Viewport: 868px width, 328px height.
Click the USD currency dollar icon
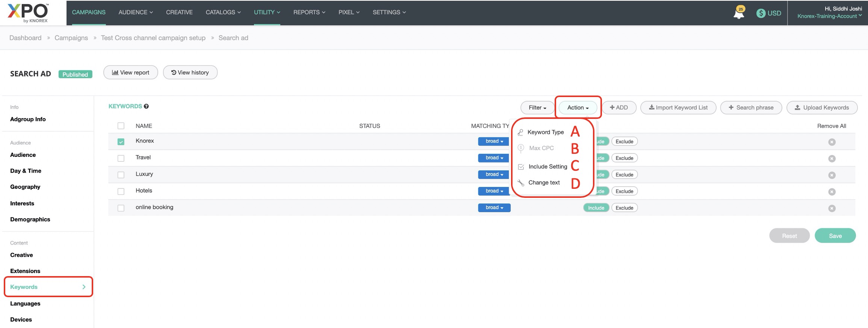(x=761, y=13)
